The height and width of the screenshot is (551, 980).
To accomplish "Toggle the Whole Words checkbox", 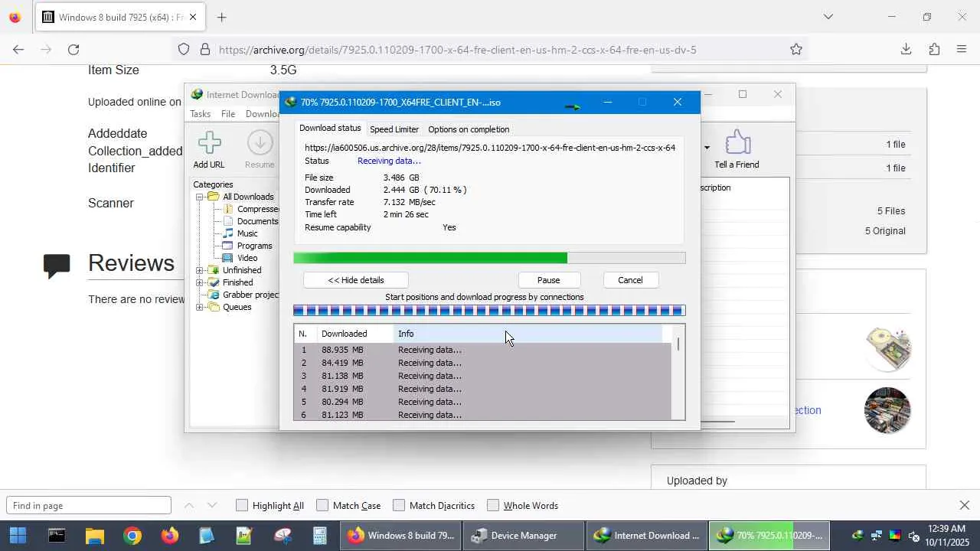I will tap(493, 505).
